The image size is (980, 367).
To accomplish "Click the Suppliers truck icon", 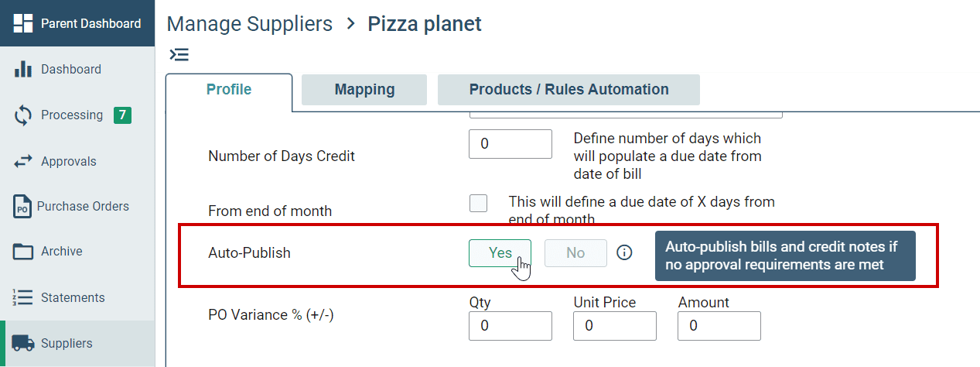I will click(x=23, y=343).
